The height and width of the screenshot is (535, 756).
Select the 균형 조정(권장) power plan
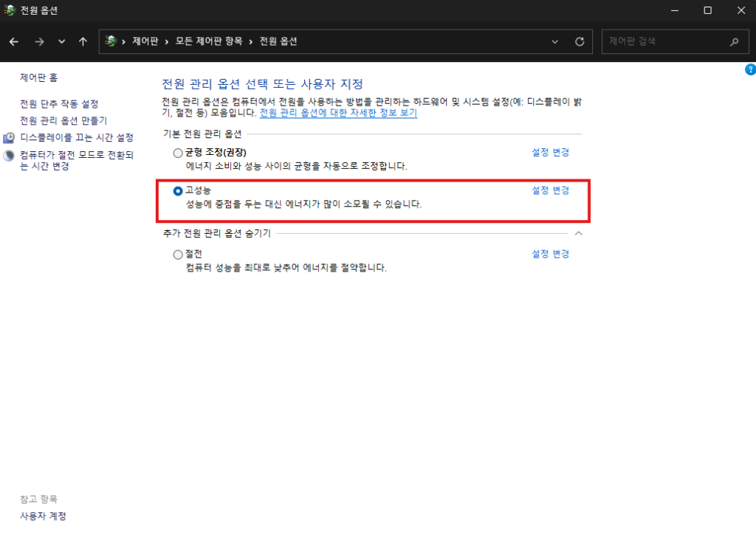[x=177, y=152]
